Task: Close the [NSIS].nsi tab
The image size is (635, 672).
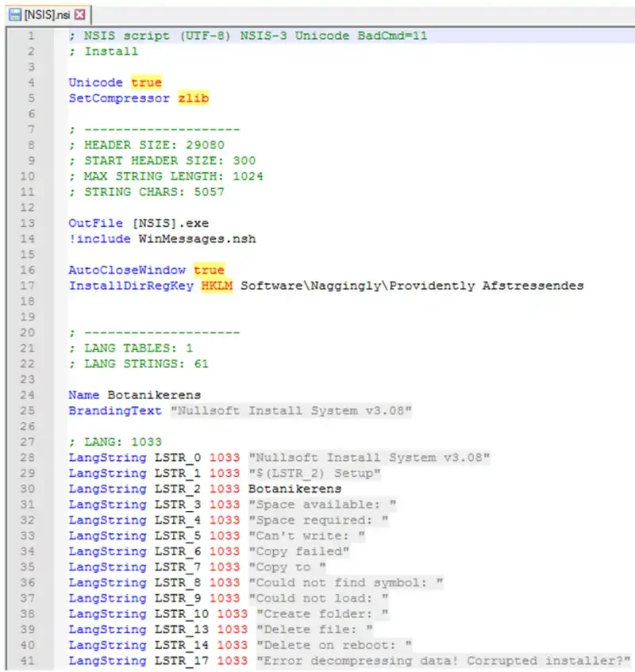Action: point(79,15)
